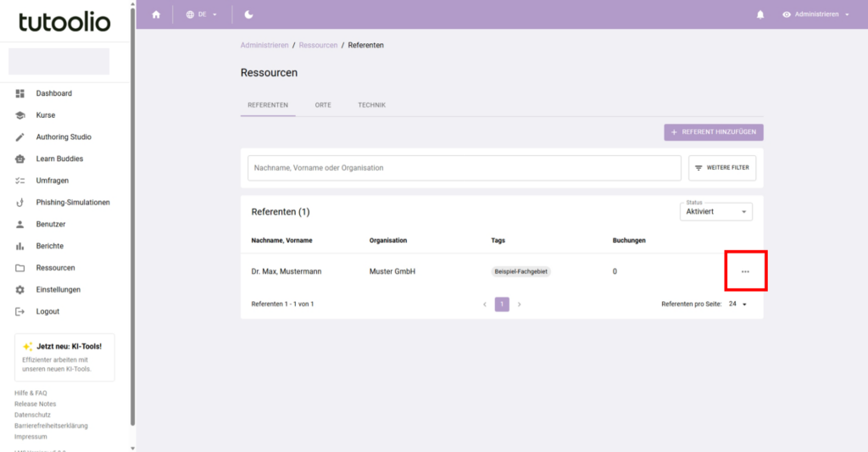Click the tutoolio logo
This screenshot has width=868, height=452.
pos(64,22)
